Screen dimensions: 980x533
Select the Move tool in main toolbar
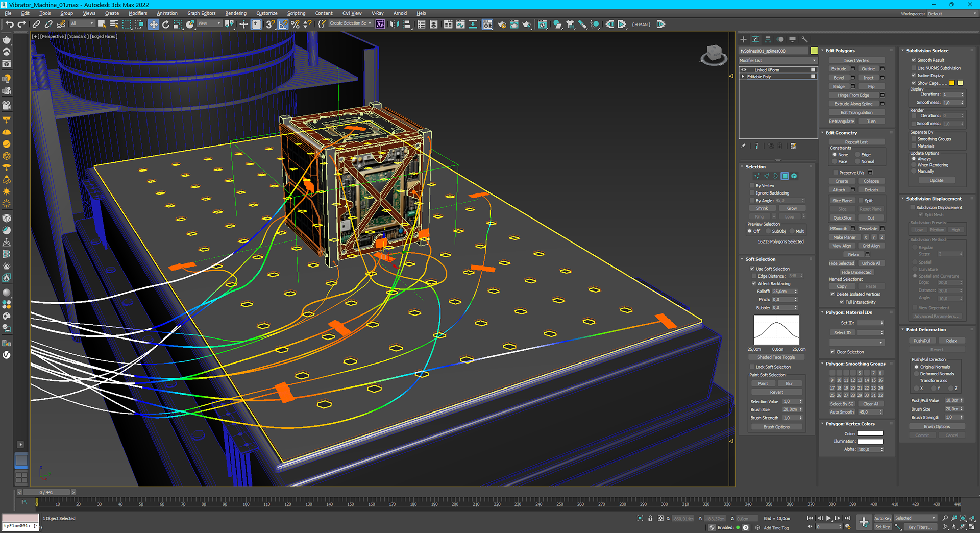tap(154, 25)
